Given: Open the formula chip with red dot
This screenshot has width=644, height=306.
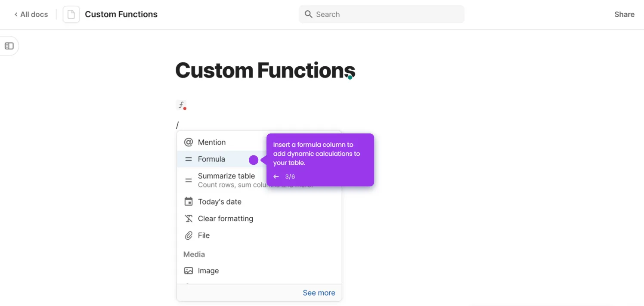Looking at the screenshot, I should pyautogui.click(x=181, y=105).
